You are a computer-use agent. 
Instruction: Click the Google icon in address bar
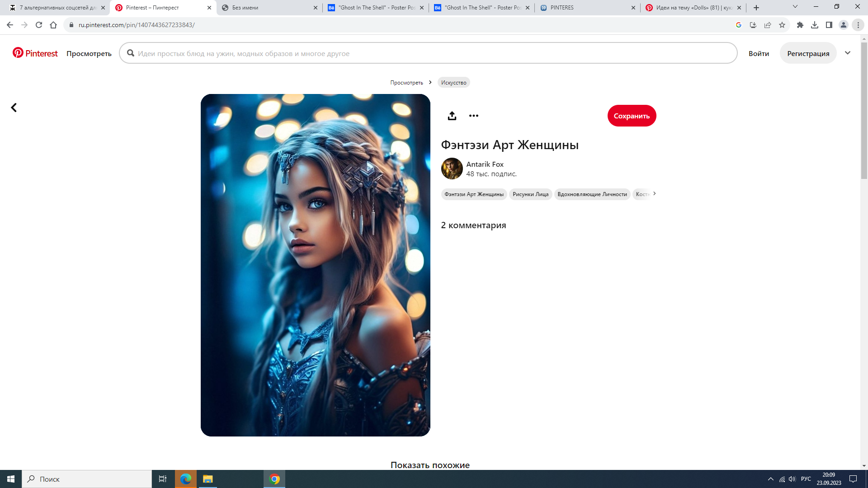click(x=739, y=25)
